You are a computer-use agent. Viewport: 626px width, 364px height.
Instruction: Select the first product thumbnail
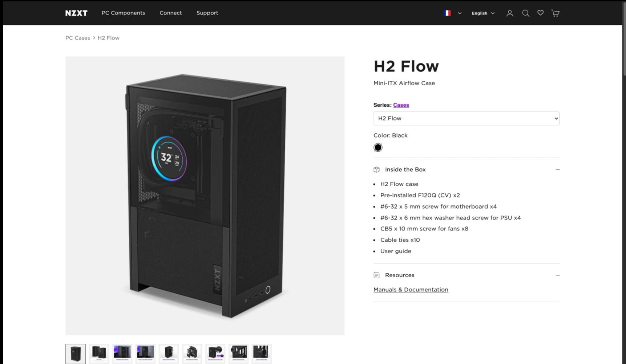[76, 354]
